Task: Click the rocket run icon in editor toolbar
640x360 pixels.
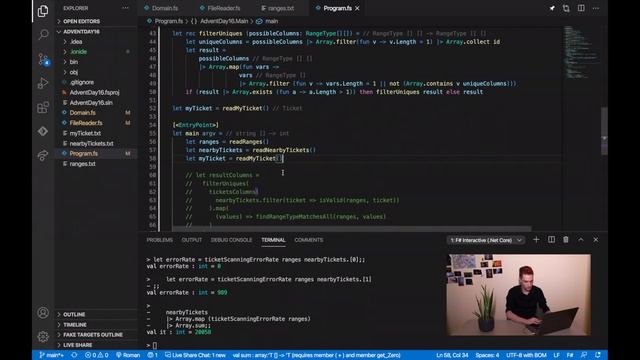Action: (552, 8)
